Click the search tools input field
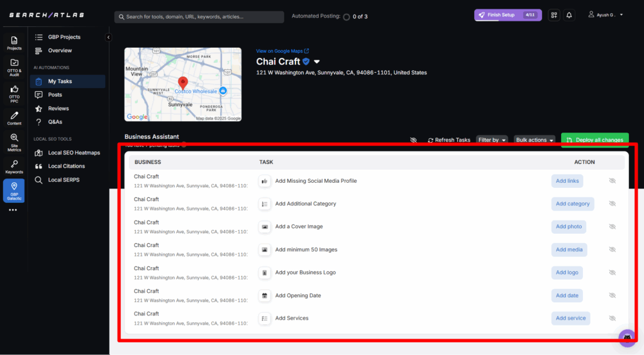644x355 pixels. click(x=199, y=17)
